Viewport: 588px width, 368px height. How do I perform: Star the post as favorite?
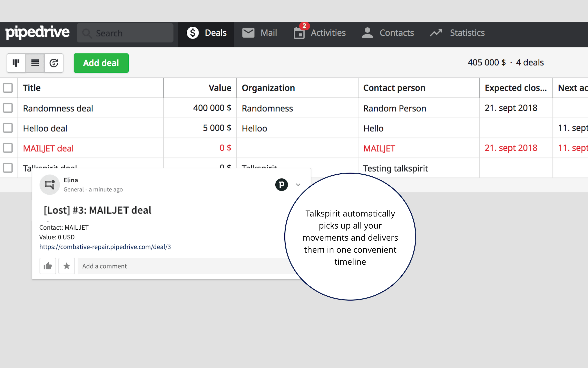click(67, 266)
